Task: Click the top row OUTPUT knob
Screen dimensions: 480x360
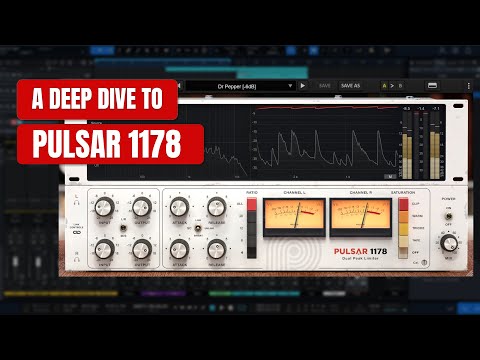Action: click(x=142, y=207)
